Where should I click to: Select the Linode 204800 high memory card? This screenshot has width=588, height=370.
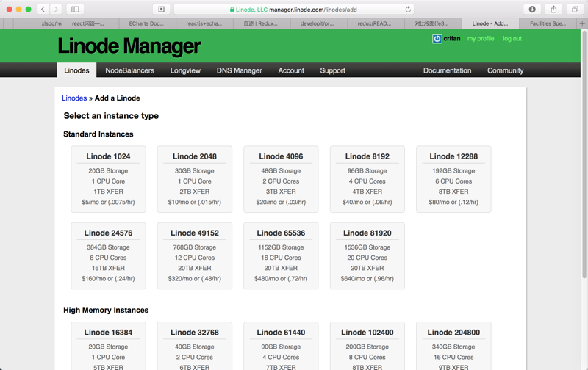pos(453,346)
